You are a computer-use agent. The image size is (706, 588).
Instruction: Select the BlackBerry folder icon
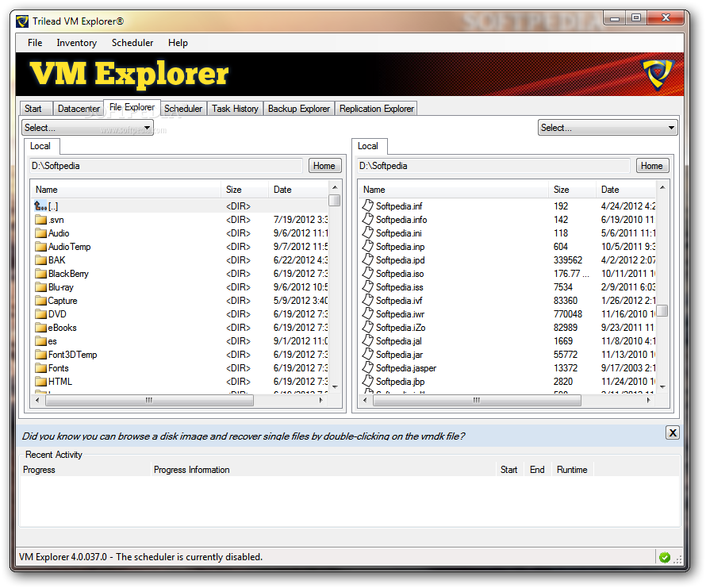click(41, 274)
